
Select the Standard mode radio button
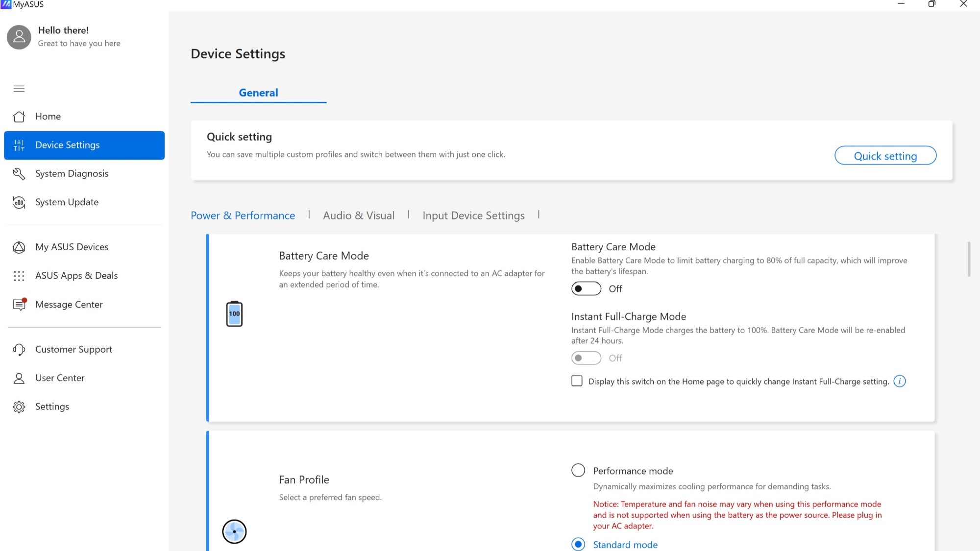click(x=578, y=544)
